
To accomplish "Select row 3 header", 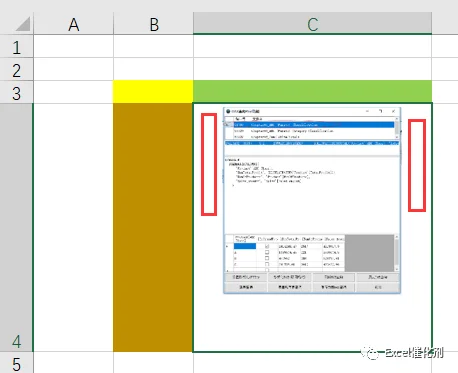I will [17, 92].
